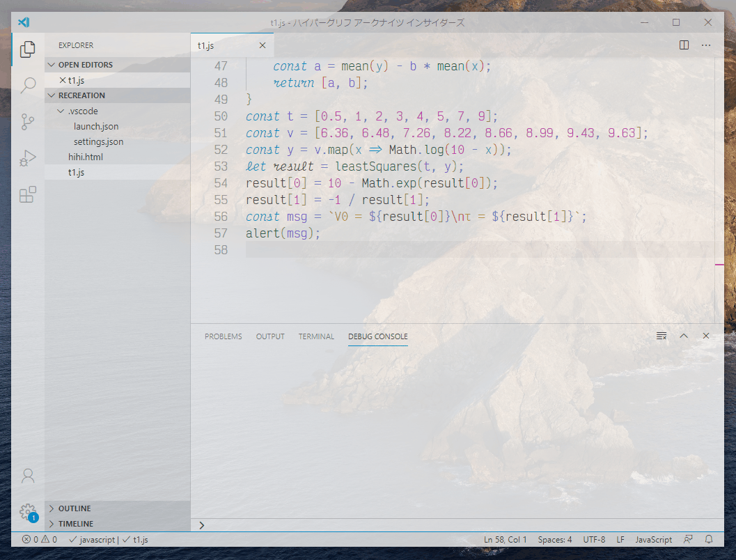
Task: Maximize the VS Code window
Action: tap(676, 22)
